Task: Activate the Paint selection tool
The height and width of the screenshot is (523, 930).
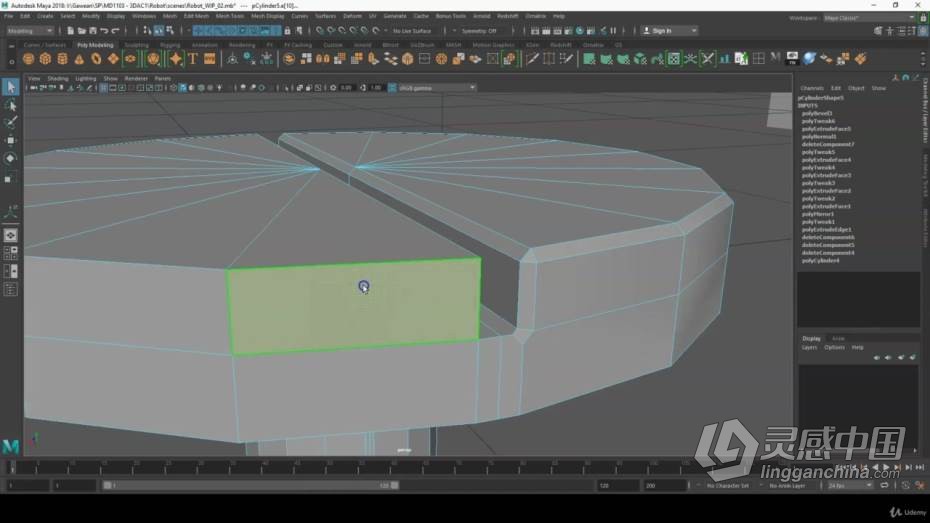Action: [11, 123]
